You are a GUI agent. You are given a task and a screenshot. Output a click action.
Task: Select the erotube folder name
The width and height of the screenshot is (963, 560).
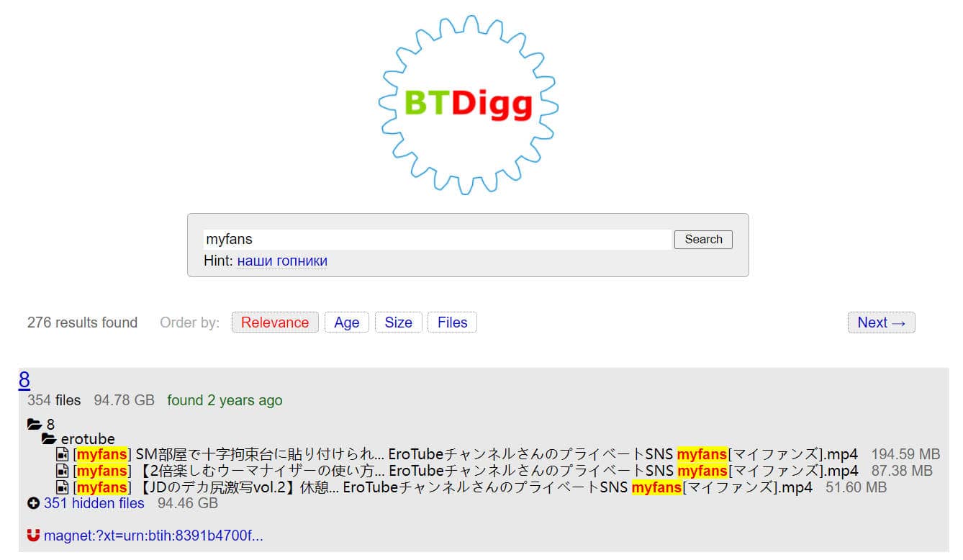click(x=88, y=439)
